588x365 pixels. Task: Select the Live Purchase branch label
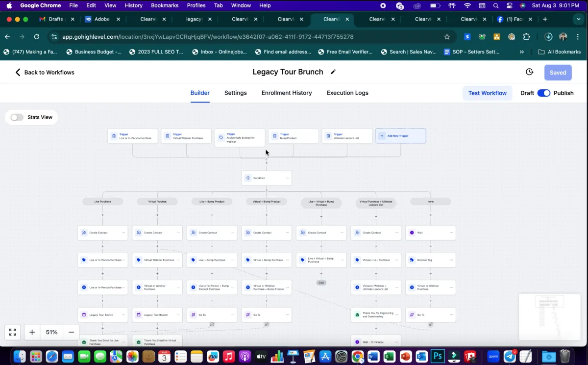[x=103, y=202]
